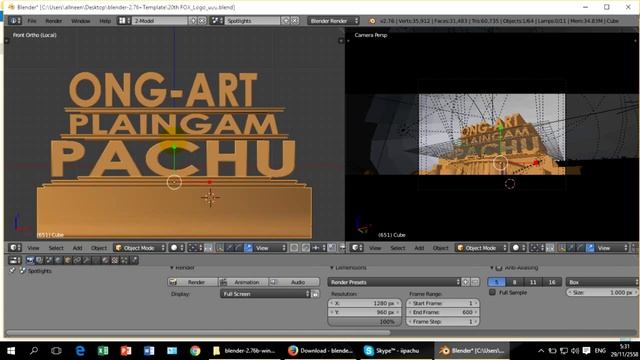Screen dimensions: 640x360
Task: Open the Box pixel filter dropdown
Action: [602, 282]
